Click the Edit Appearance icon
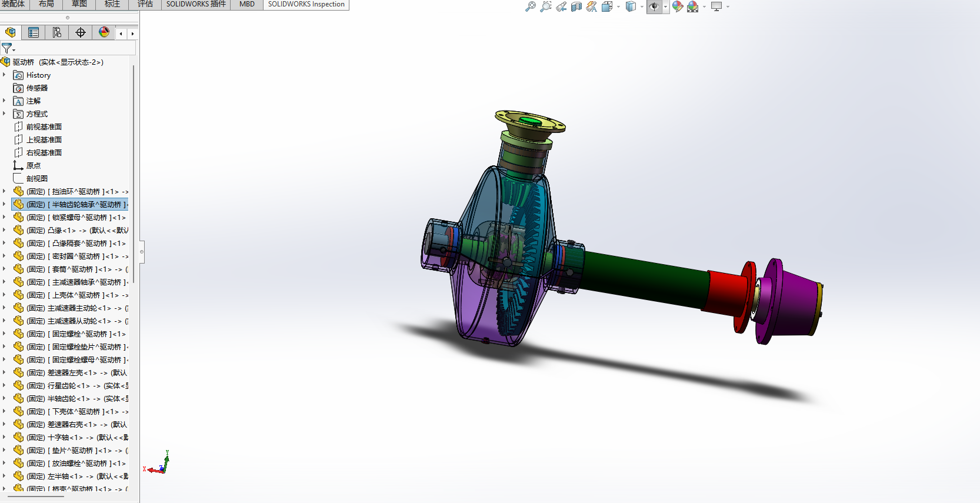This screenshot has width=980, height=503. 678,6
